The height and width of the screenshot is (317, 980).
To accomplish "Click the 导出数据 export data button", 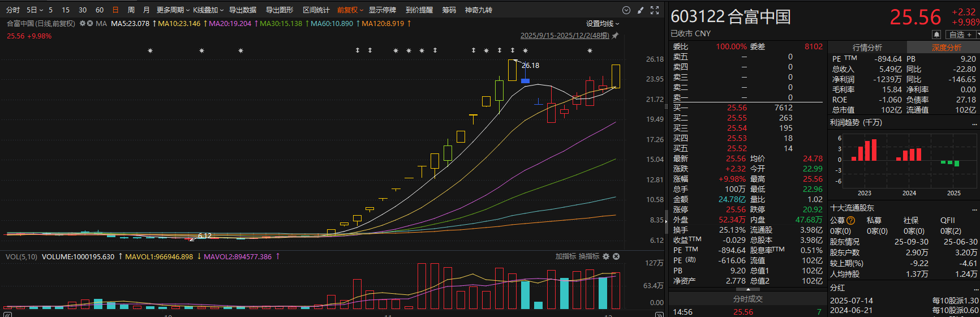I will (x=243, y=10).
